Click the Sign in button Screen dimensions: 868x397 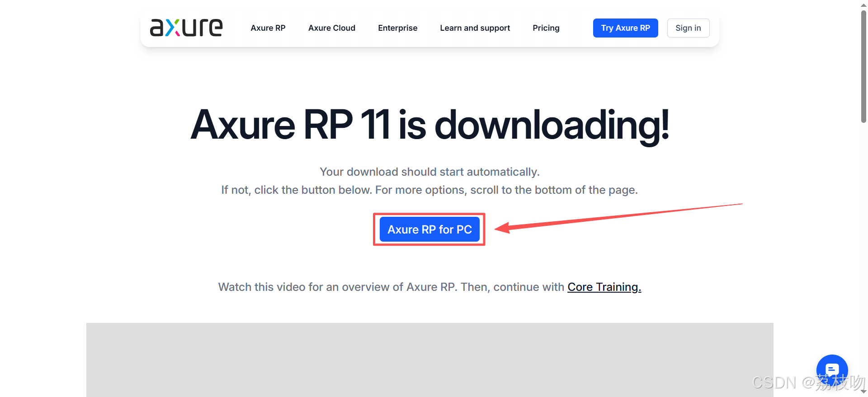pyautogui.click(x=688, y=28)
